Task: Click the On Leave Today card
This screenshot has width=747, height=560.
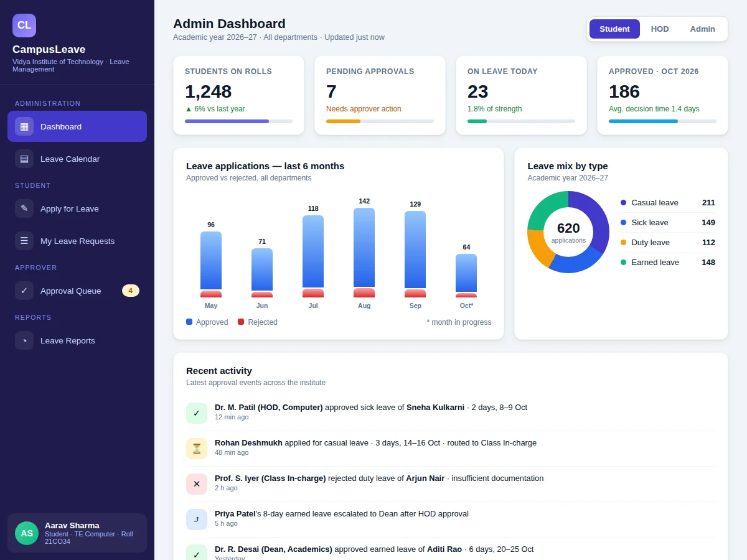Action: tap(521, 95)
